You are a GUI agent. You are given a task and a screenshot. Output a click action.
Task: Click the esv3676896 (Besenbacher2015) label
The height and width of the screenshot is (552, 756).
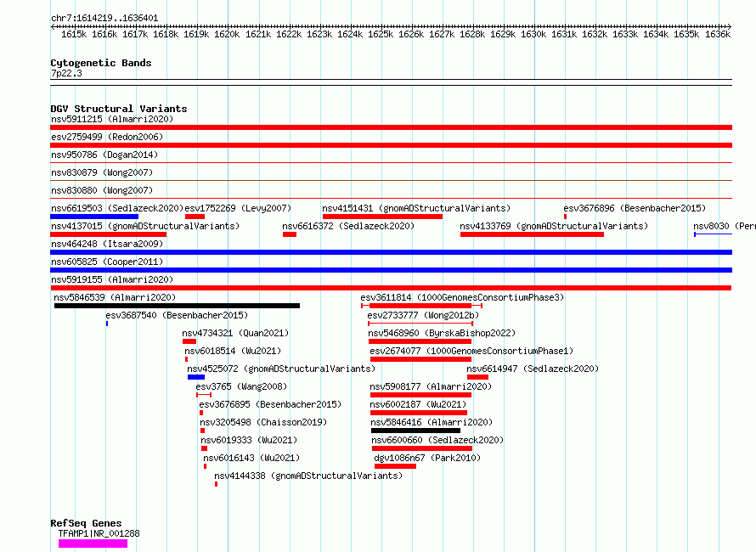[635, 208]
